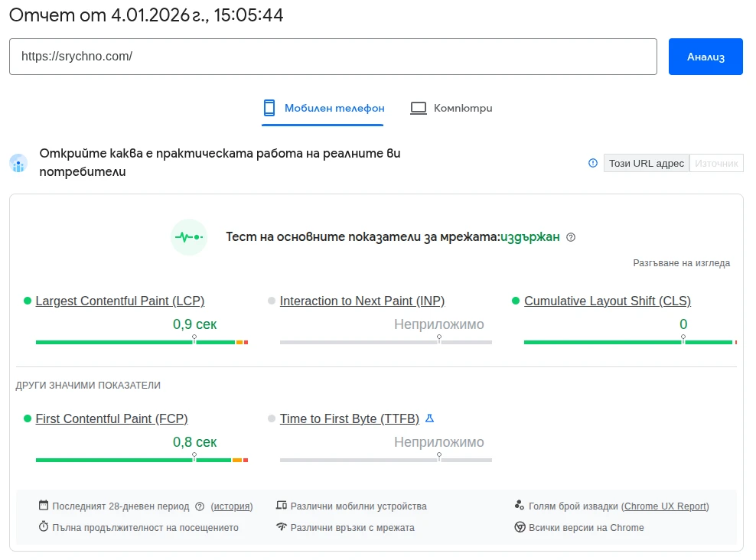756x560 pixels.
Task: Click the Core Web Vitals pulse icon
Action: tap(189, 237)
